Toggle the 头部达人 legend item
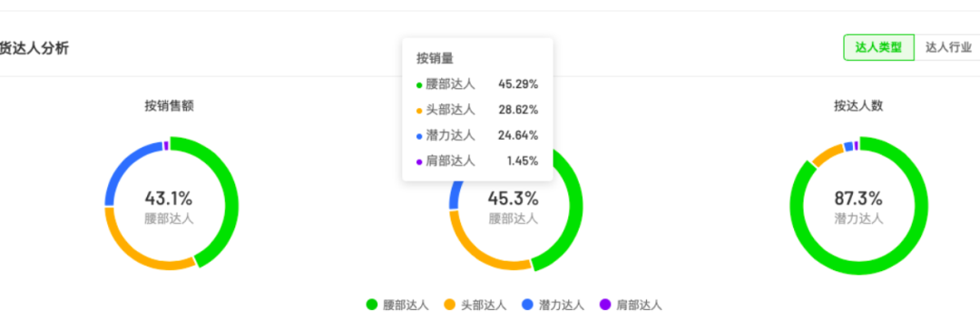This screenshot has width=980, height=330. coord(475,305)
